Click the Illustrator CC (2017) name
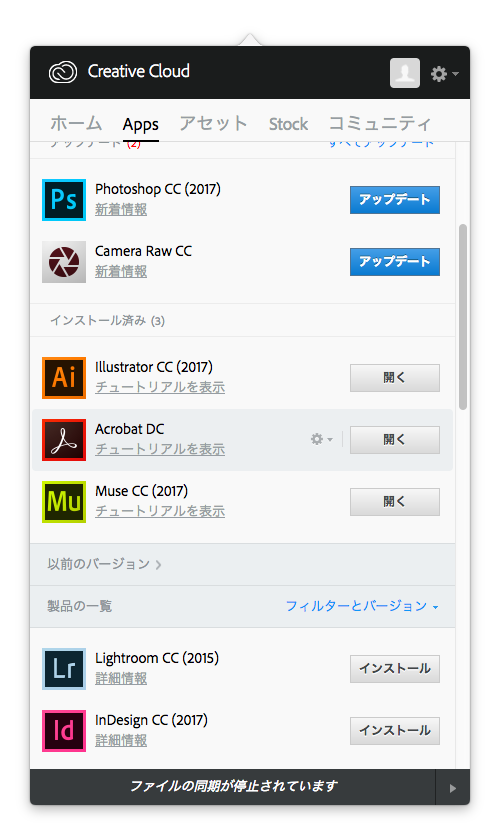The width and height of the screenshot is (500, 839). [x=154, y=367]
